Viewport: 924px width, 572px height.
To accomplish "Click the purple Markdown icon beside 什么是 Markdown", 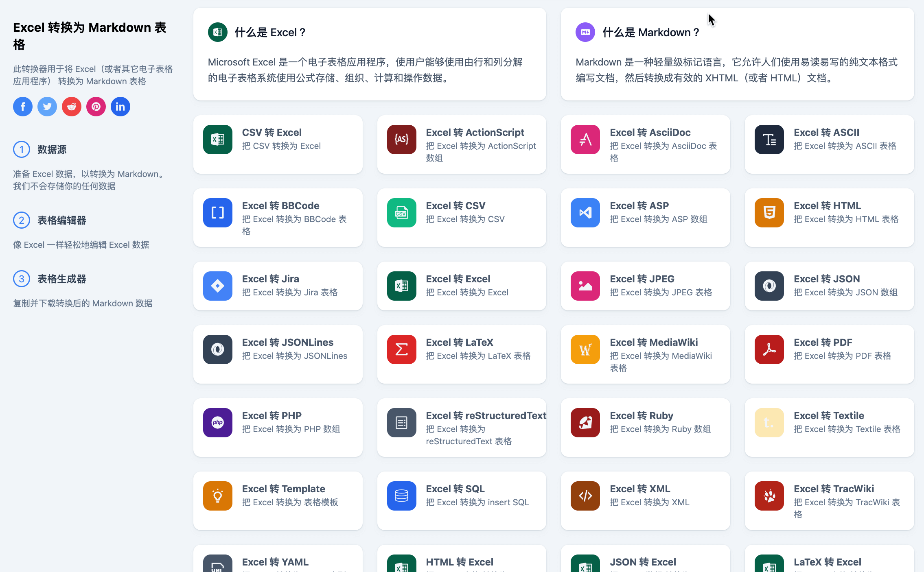I will tap(585, 32).
